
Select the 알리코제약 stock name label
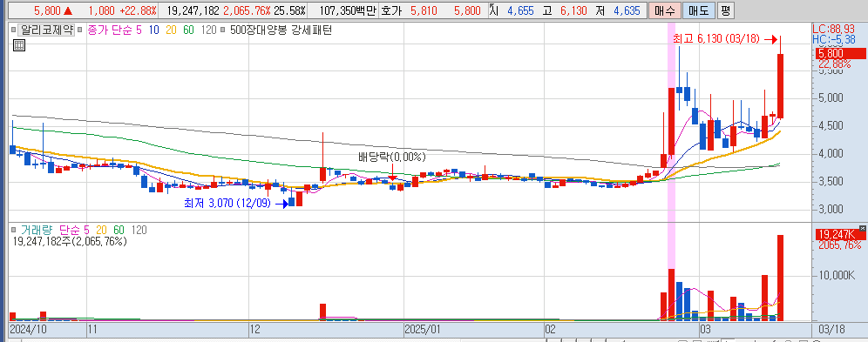pos(46,30)
